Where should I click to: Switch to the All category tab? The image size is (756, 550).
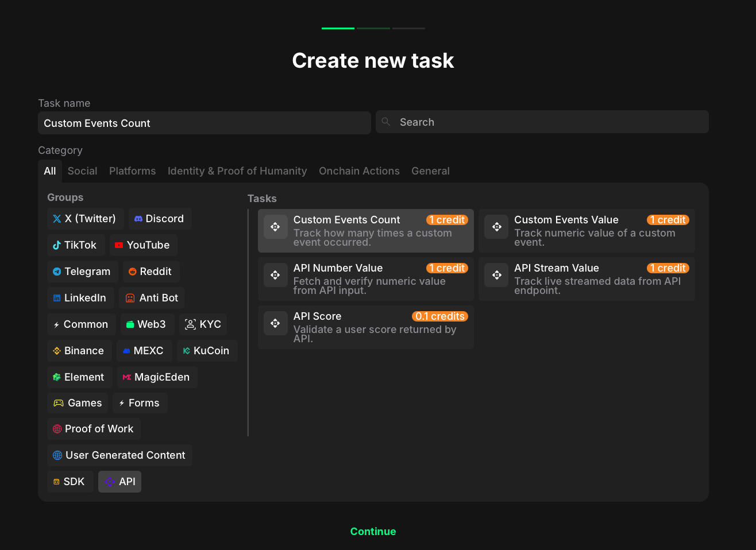[x=50, y=171]
